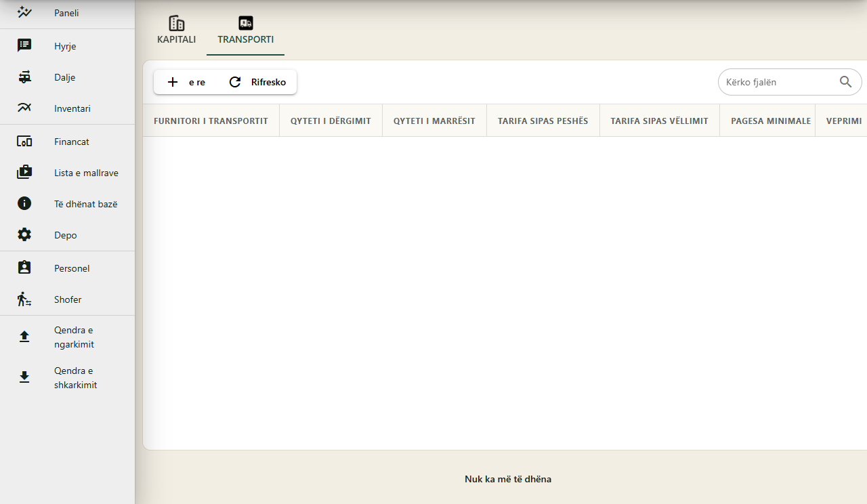Click the Inventari chart icon
Viewport: 867px width, 504px height.
[24, 108]
